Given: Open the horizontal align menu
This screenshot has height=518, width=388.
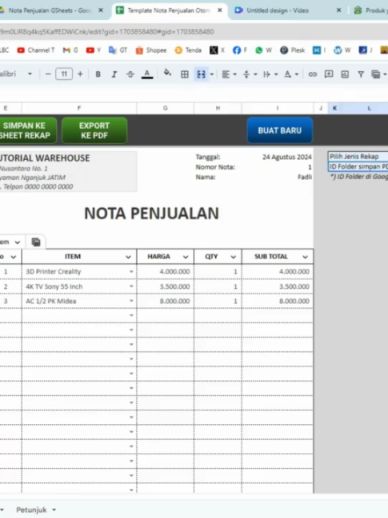Looking at the screenshot, I should (x=229, y=74).
